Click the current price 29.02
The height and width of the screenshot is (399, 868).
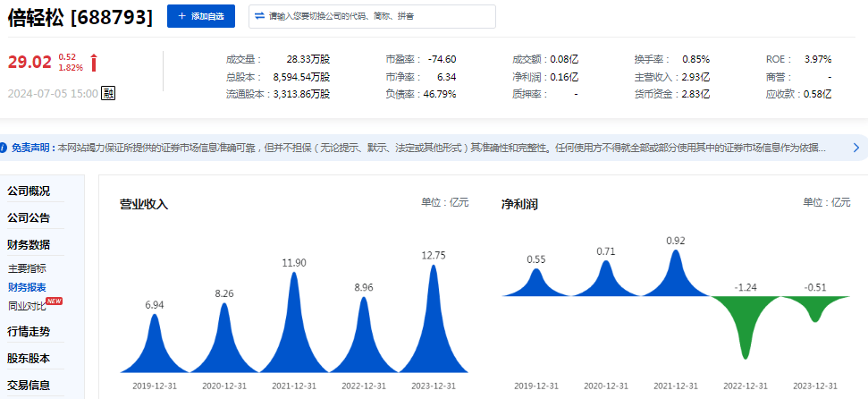click(x=29, y=62)
